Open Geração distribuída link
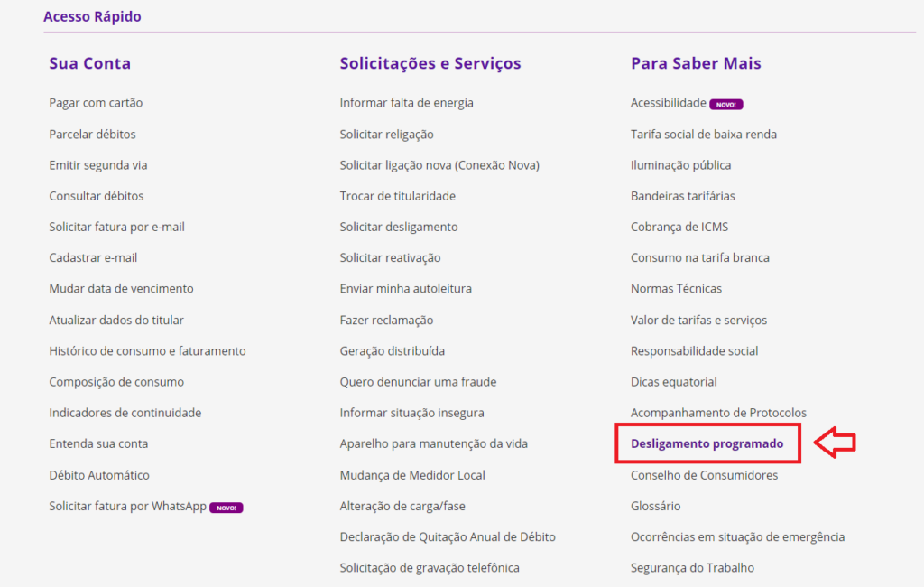The height and width of the screenshot is (587, 924). point(392,351)
